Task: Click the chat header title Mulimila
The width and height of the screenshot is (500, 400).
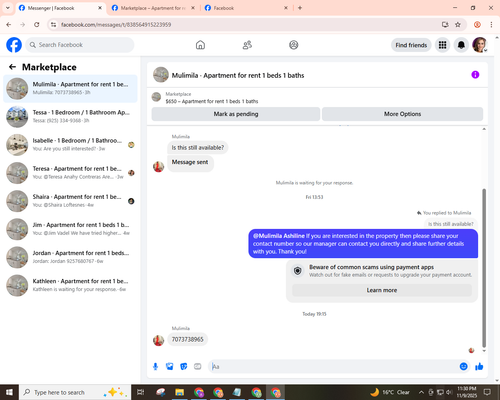Action: click(238, 75)
